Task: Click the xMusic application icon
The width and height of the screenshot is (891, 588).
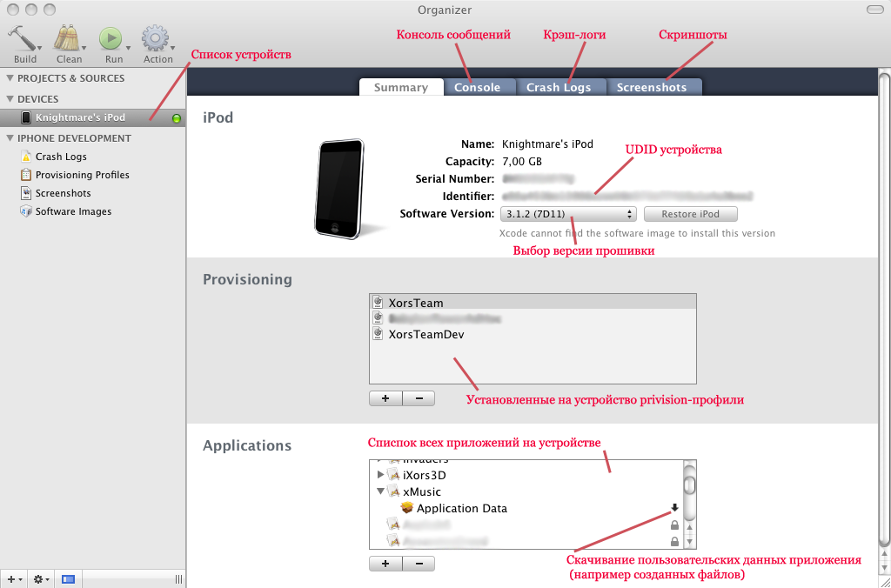Action: point(393,491)
